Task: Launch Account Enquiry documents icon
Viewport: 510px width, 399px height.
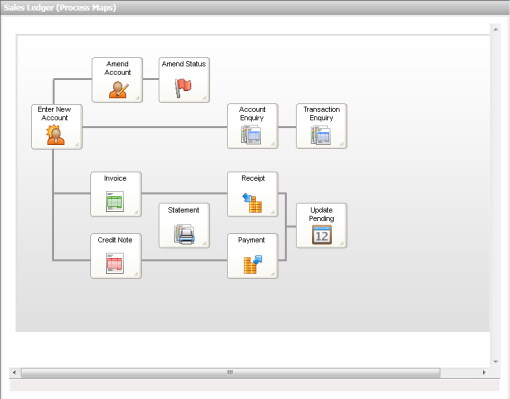Action: pyautogui.click(x=251, y=135)
